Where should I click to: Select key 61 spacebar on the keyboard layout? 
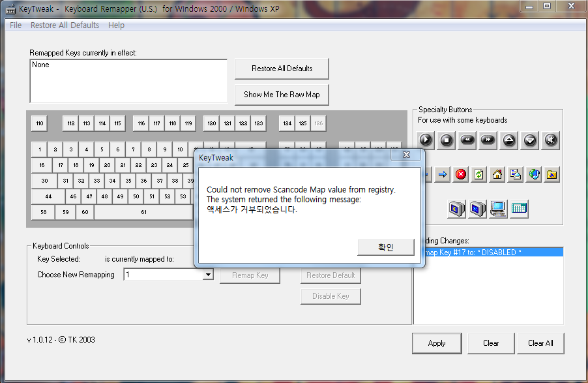(143, 212)
